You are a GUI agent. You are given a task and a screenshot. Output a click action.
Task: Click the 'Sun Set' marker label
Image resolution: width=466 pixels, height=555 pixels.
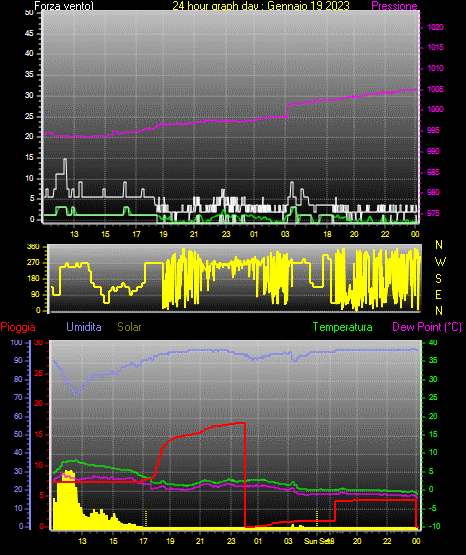click(316, 541)
